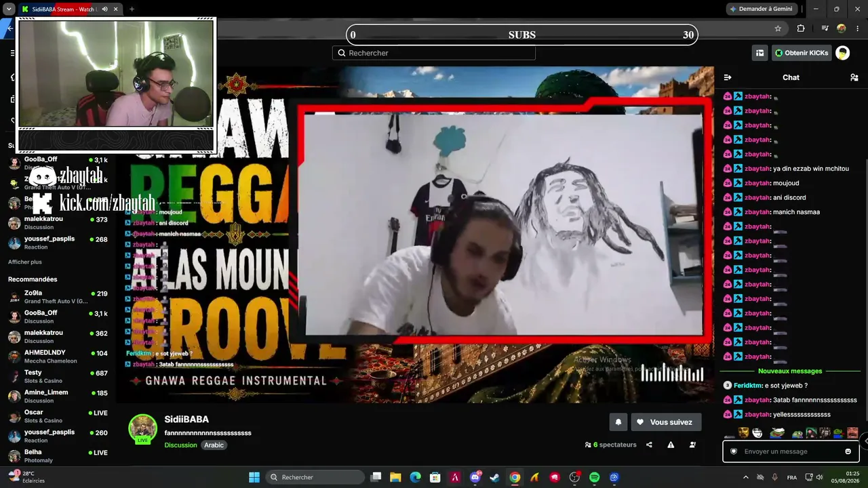Open the Chrome extensions puzzle icon
This screenshot has height=488, width=868.
[801, 28]
